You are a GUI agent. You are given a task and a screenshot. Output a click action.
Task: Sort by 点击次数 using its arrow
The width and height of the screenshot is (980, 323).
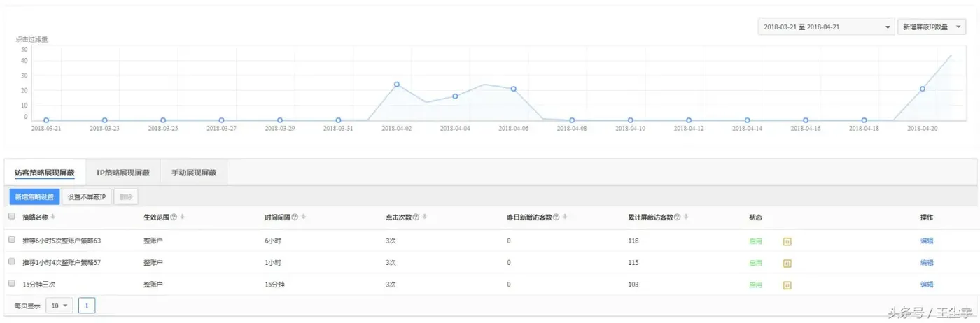coord(425,217)
